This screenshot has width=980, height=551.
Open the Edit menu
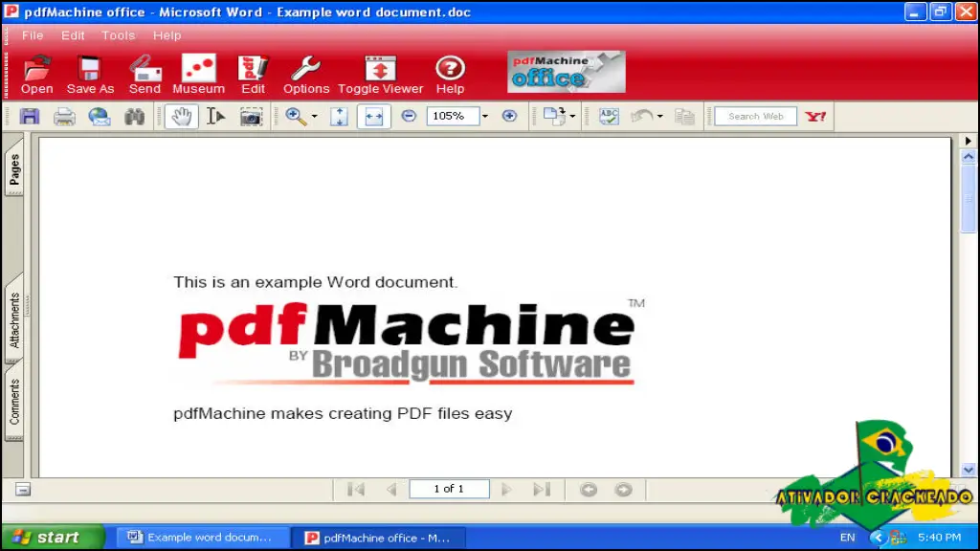coord(73,35)
